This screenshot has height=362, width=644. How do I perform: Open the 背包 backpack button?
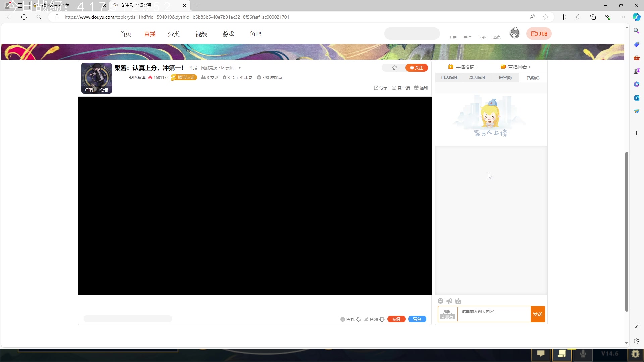pos(417,319)
